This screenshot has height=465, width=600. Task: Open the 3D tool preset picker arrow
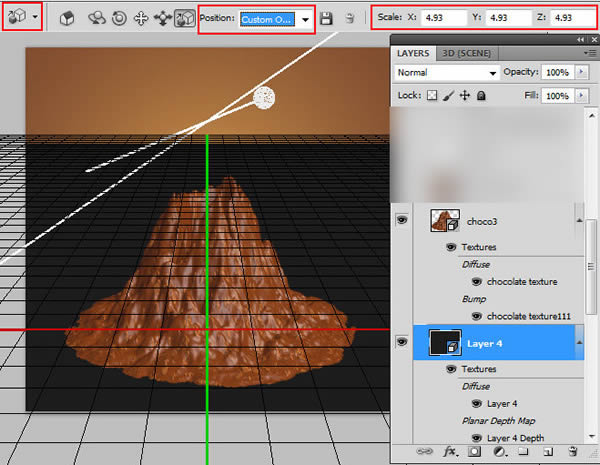click(35, 17)
